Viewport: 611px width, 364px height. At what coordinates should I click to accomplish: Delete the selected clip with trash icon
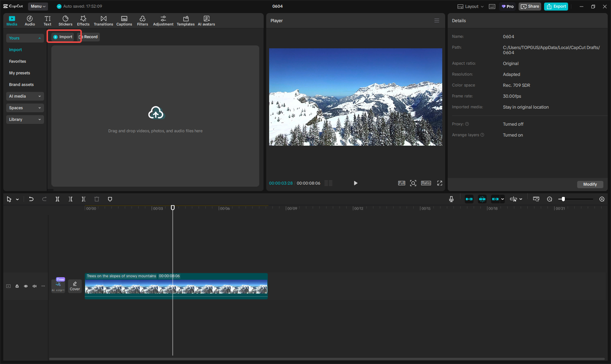tap(97, 199)
